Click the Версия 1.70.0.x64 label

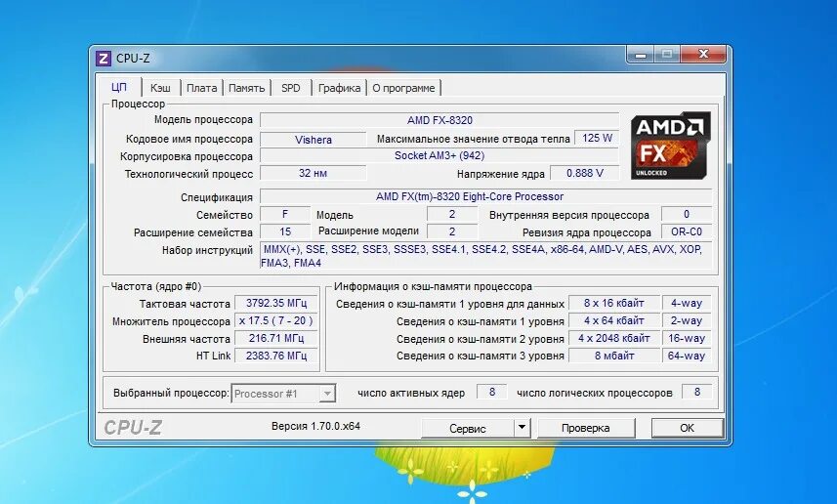point(316,426)
